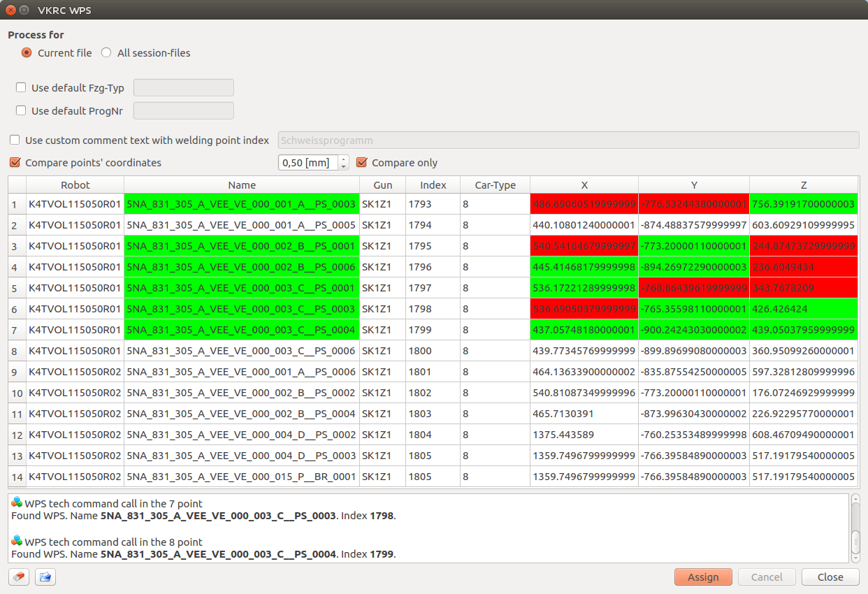
Task: Click Z cell 176.07246929999999
Action: coord(804,393)
